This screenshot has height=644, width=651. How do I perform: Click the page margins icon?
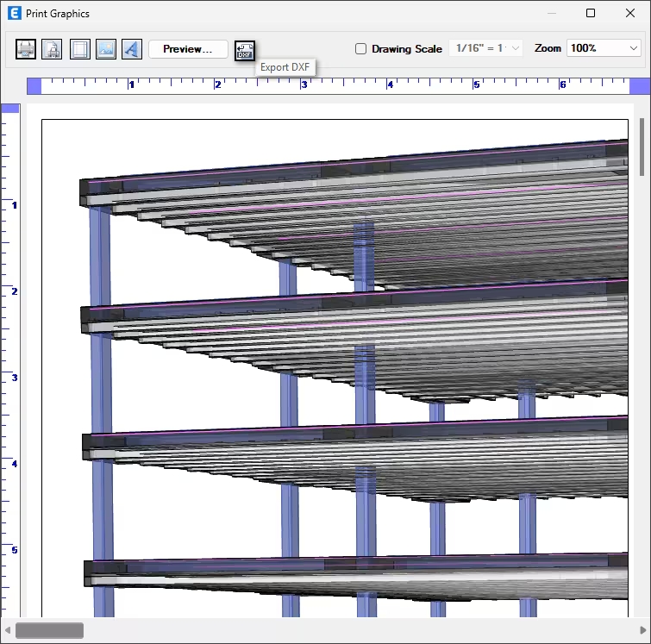pyautogui.click(x=79, y=49)
